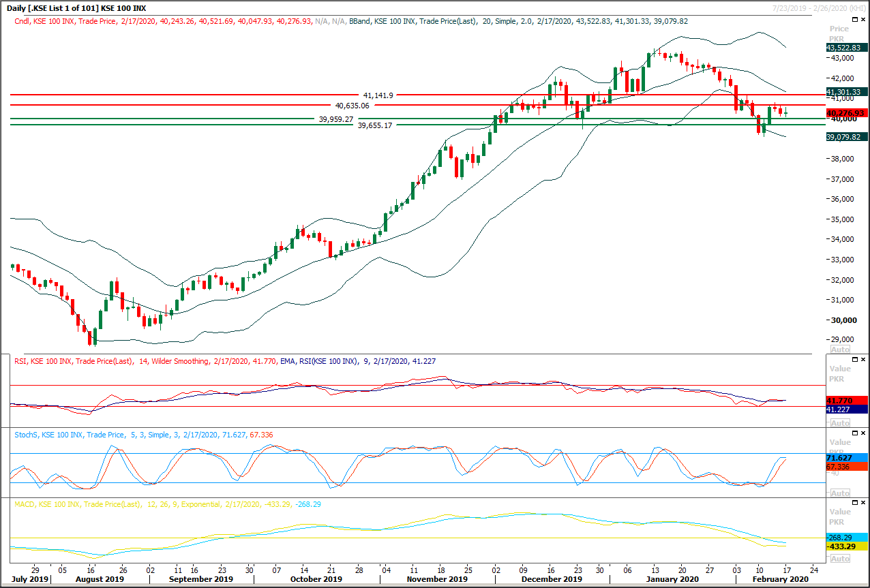Maximize the MACD indicator panel
870x588 pixels.
(x=854, y=502)
